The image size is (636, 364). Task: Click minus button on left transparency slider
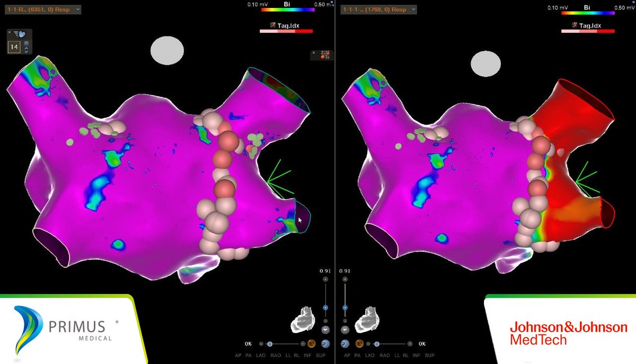pyautogui.click(x=261, y=344)
